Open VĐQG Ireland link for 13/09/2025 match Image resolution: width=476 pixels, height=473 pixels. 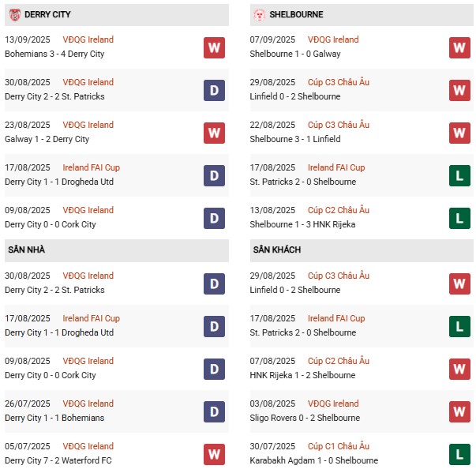(88, 39)
